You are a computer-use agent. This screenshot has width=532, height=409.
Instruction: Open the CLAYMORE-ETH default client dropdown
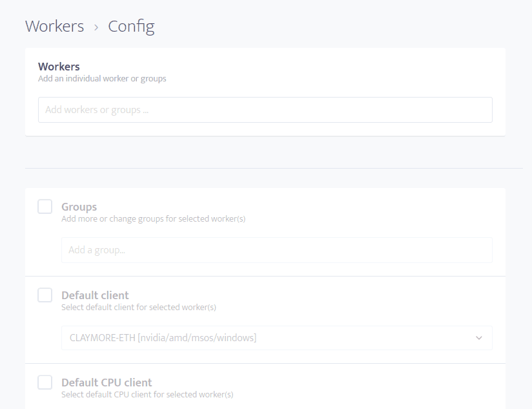[x=276, y=338]
